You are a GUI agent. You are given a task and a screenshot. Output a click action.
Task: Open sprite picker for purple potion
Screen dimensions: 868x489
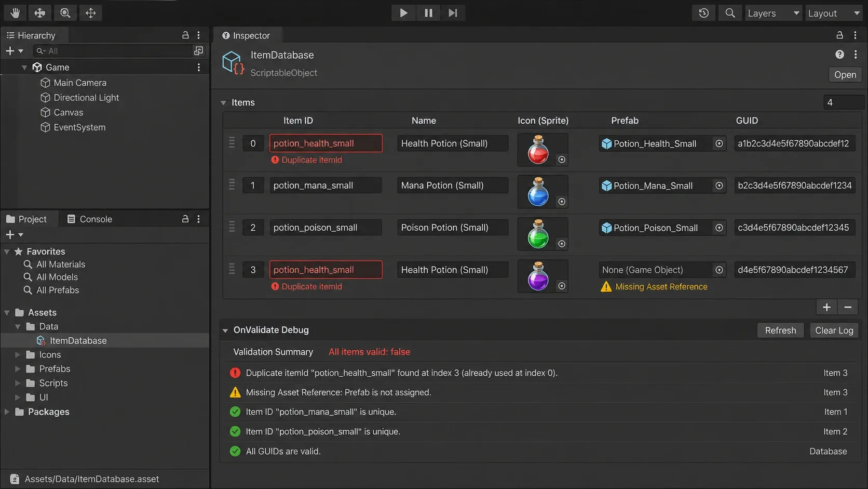561,286
